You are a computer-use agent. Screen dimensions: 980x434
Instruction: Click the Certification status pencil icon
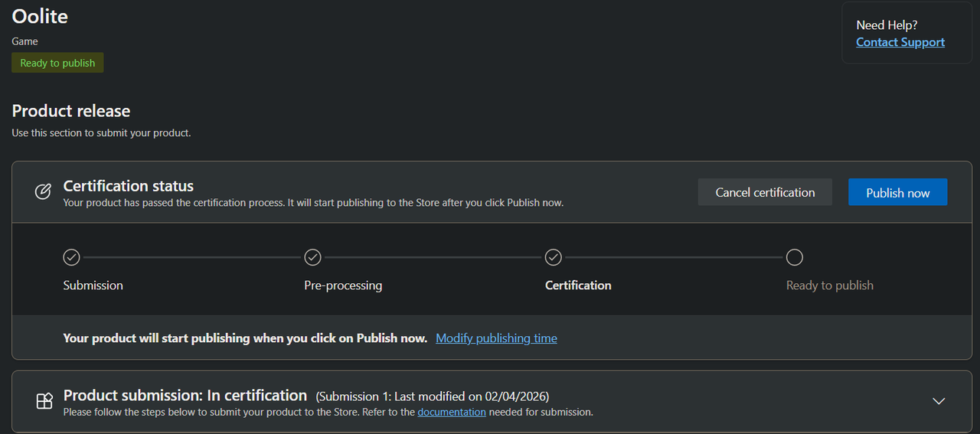click(x=44, y=191)
